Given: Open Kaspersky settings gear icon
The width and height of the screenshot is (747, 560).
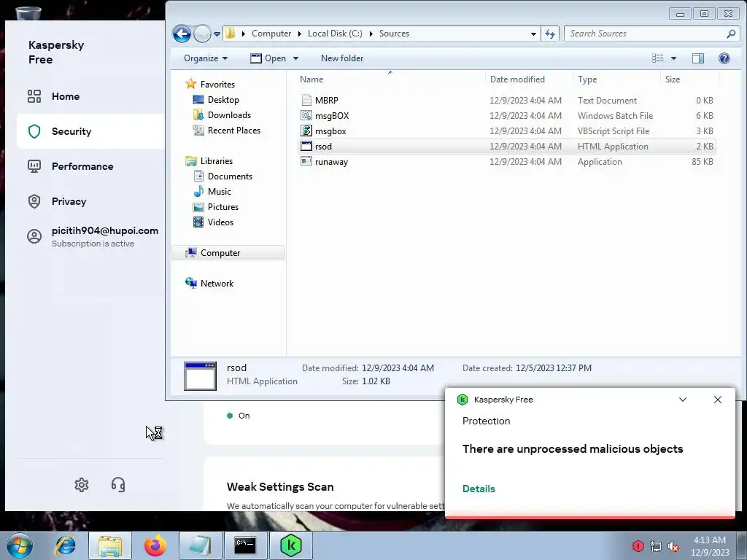Looking at the screenshot, I should (82, 485).
